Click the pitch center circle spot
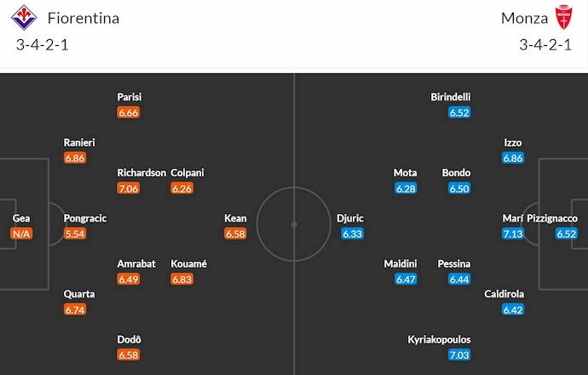Viewport: 588px width, 375px height. (294, 225)
